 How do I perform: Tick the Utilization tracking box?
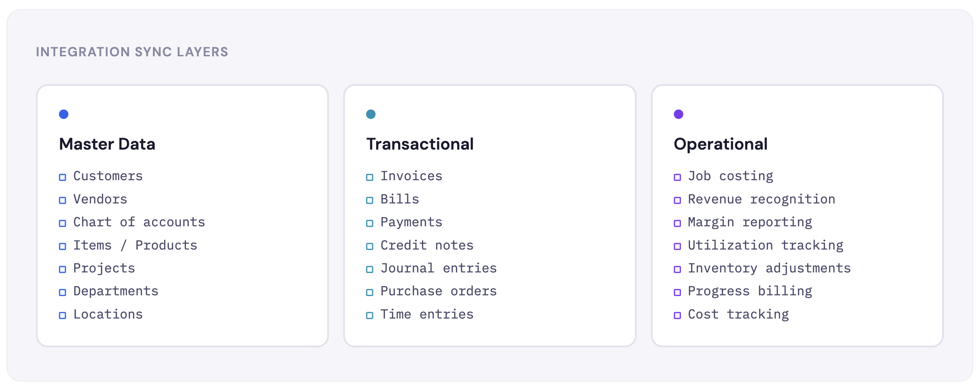(677, 246)
